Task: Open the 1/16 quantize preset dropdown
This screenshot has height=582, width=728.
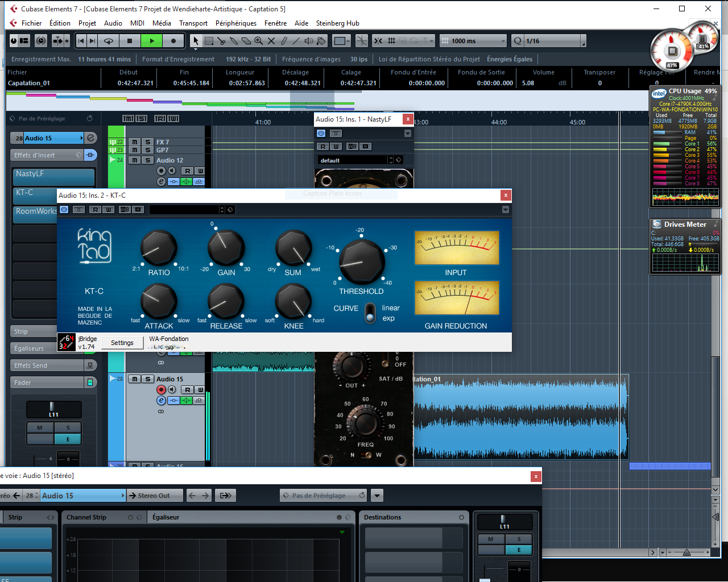Action: [582, 41]
